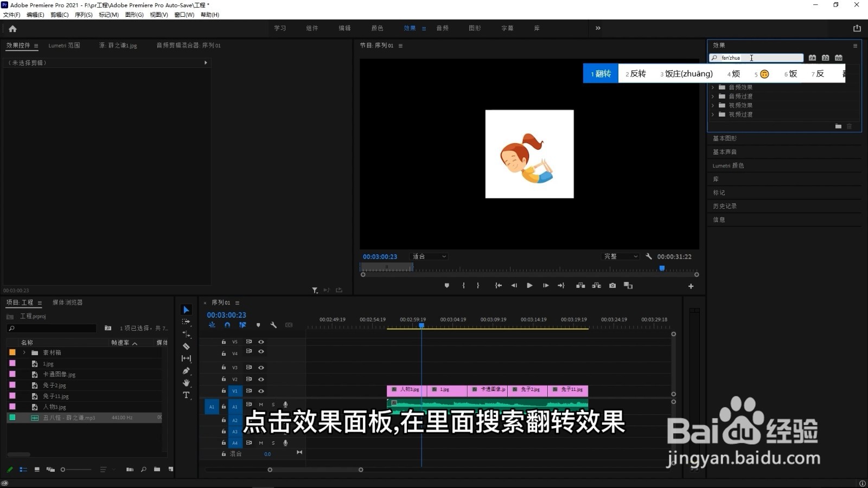Click the new custom bin icon in Effects

click(x=838, y=126)
